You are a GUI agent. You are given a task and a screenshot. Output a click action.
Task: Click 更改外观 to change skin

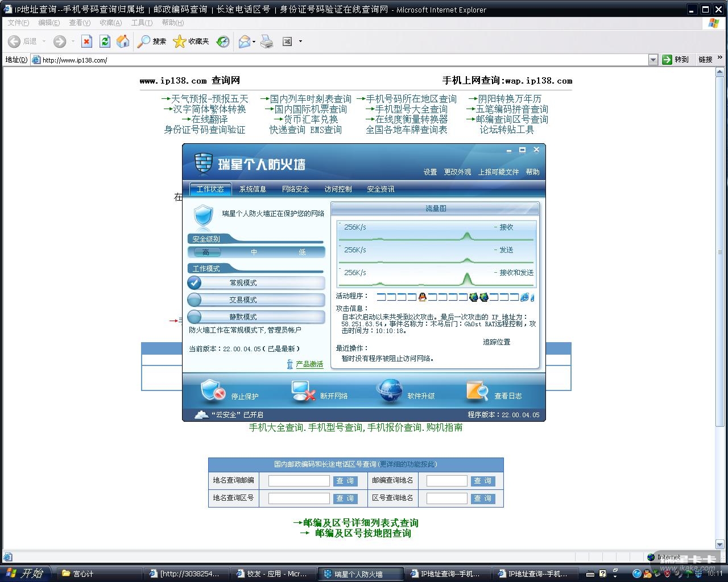click(x=458, y=172)
